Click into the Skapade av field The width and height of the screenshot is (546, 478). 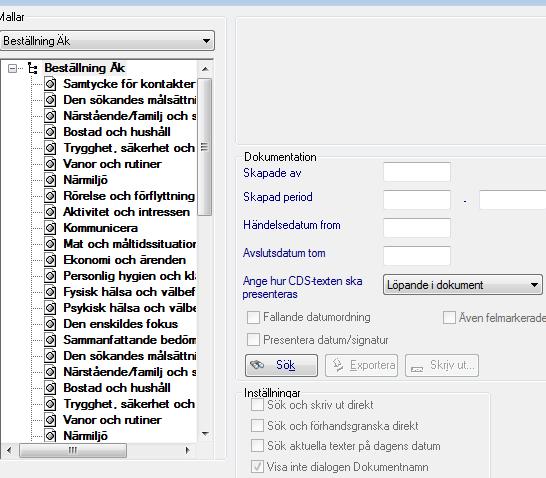click(417, 172)
